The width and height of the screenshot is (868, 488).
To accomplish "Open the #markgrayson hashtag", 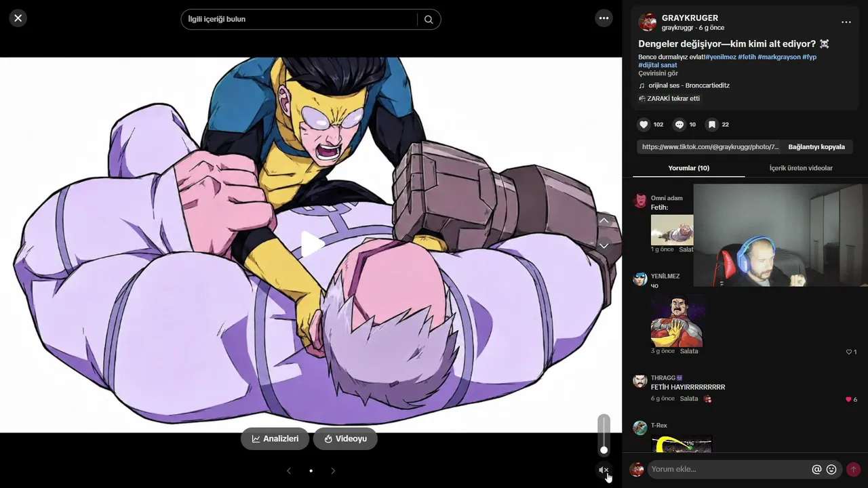I will point(778,57).
